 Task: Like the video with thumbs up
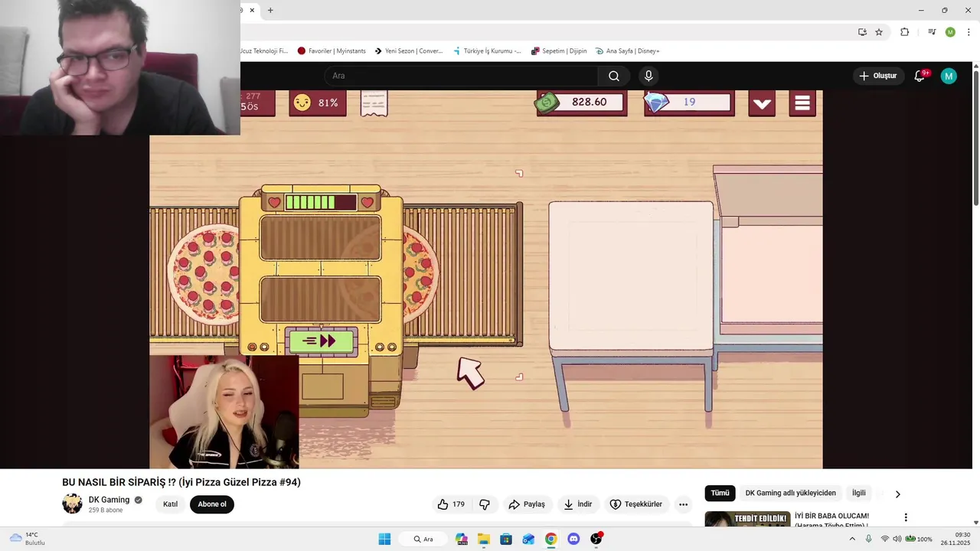pos(451,504)
